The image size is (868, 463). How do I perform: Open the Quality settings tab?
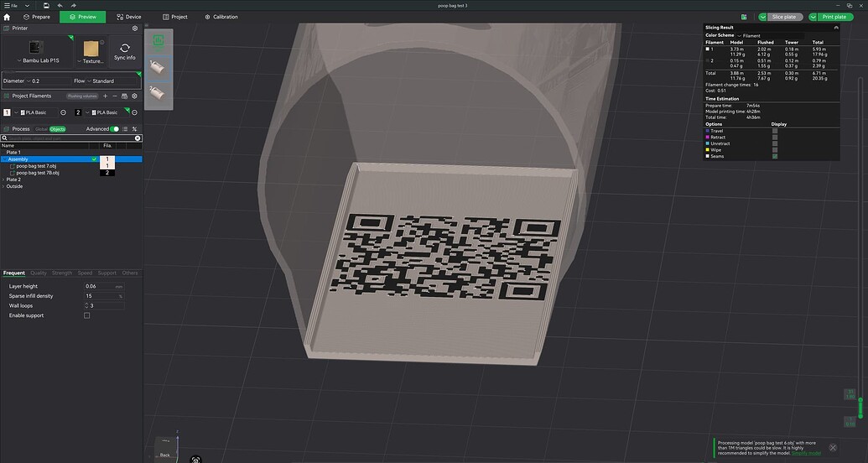[x=39, y=273]
